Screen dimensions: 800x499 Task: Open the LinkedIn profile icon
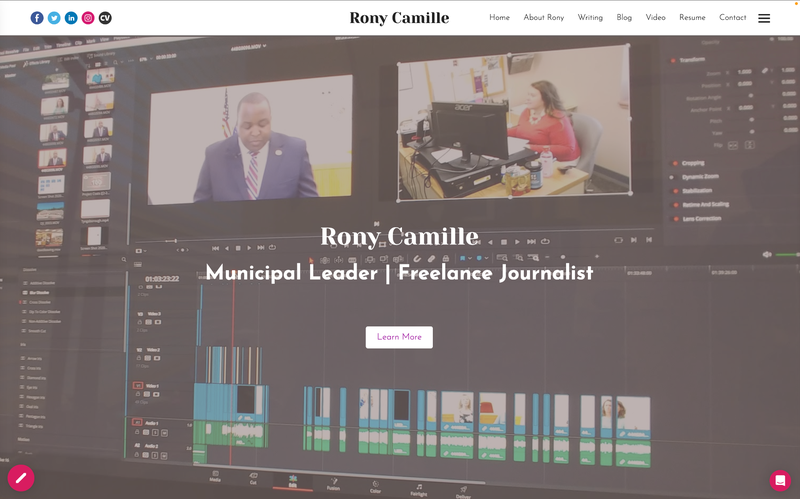pyautogui.click(x=71, y=18)
